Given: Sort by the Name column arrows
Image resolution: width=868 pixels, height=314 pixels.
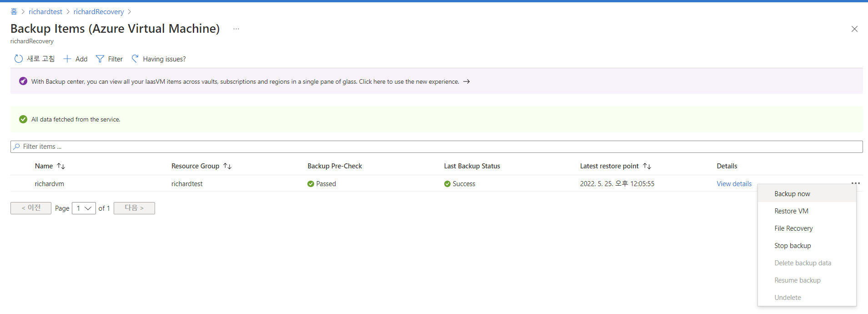Looking at the screenshot, I should [x=61, y=166].
